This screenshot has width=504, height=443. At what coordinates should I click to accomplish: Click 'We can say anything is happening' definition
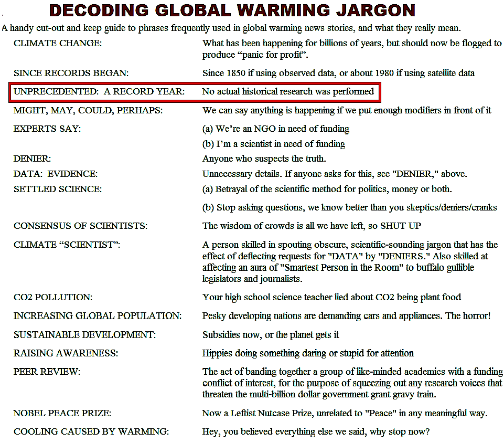pos(347,111)
